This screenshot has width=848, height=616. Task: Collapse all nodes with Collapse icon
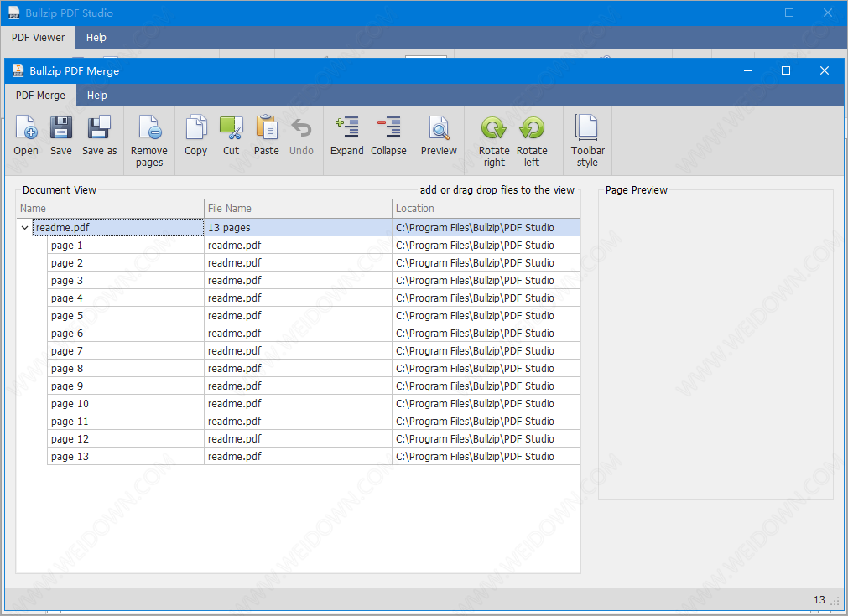tap(388, 127)
